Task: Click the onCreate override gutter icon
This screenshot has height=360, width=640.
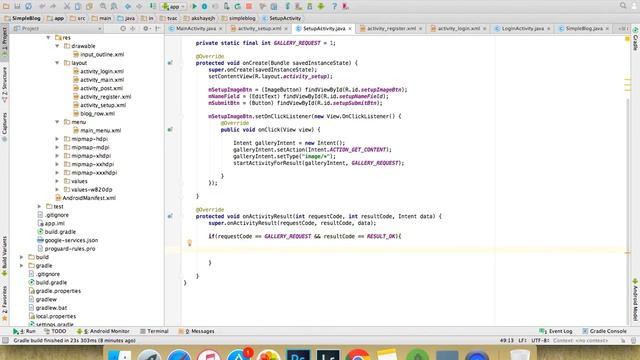Action: click(x=170, y=63)
